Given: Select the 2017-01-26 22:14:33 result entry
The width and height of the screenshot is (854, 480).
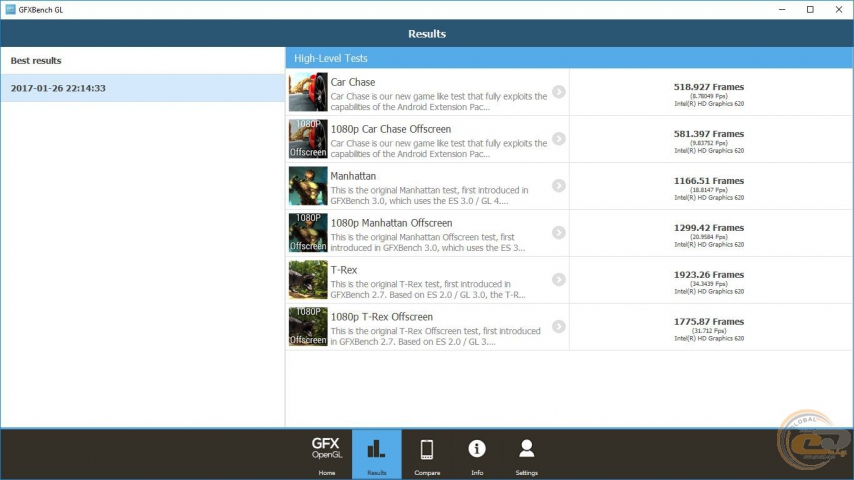Looking at the screenshot, I should pyautogui.click(x=142, y=88).
